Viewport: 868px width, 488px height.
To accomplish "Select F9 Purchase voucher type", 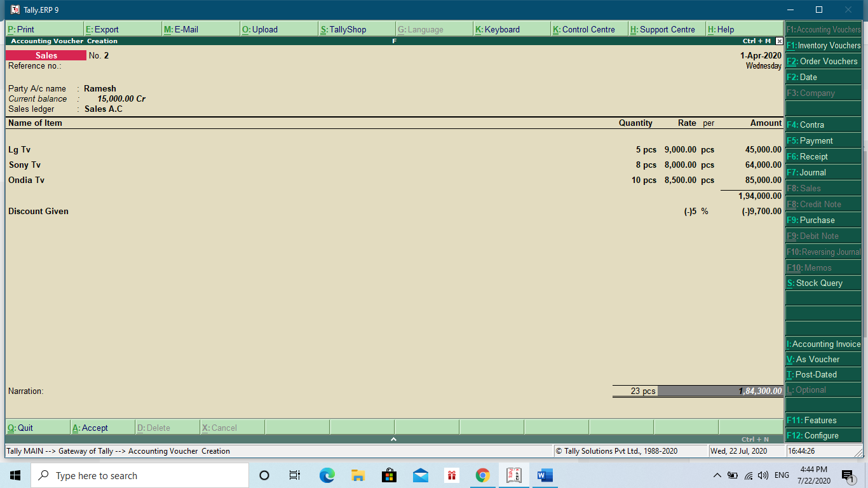I will pos(824,220).
